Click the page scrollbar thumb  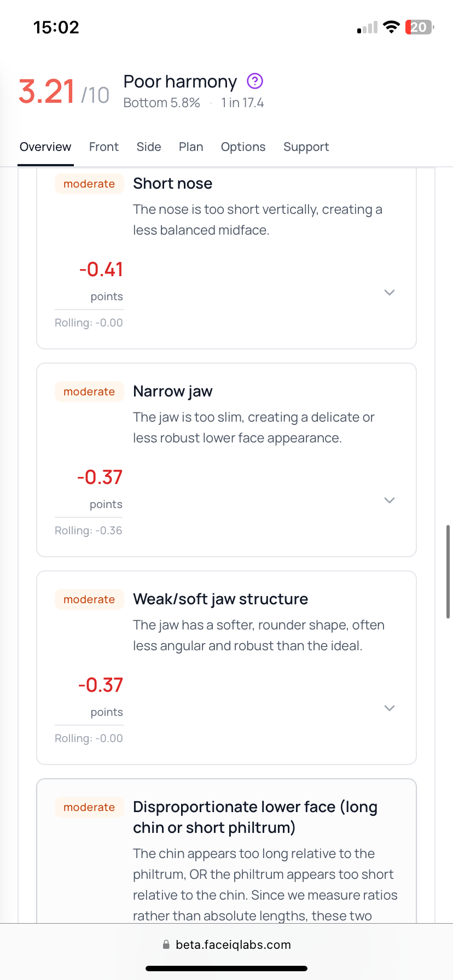(448, 571)
